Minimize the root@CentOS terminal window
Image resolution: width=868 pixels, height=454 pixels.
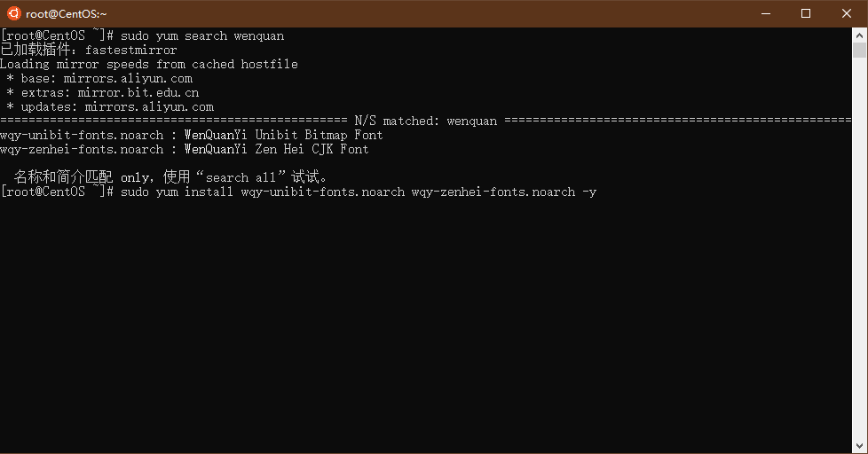click(x=766, y=13)
